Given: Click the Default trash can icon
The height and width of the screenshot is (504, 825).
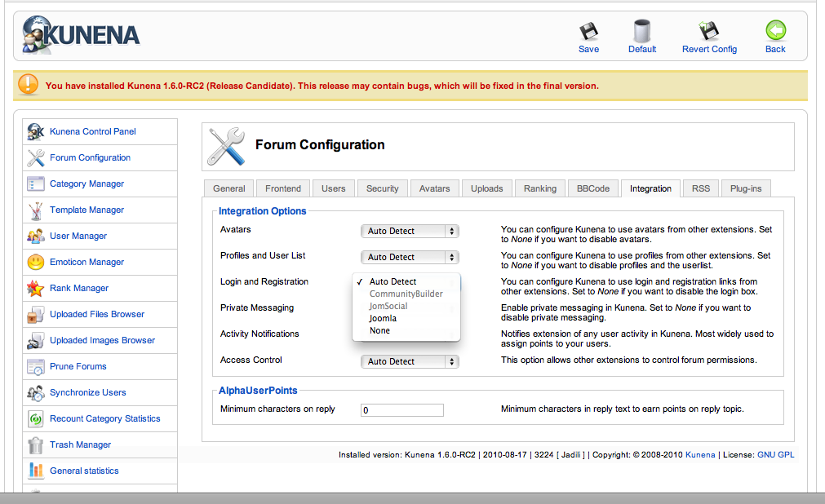Looking at the screenshot, I should coord(642,31).
